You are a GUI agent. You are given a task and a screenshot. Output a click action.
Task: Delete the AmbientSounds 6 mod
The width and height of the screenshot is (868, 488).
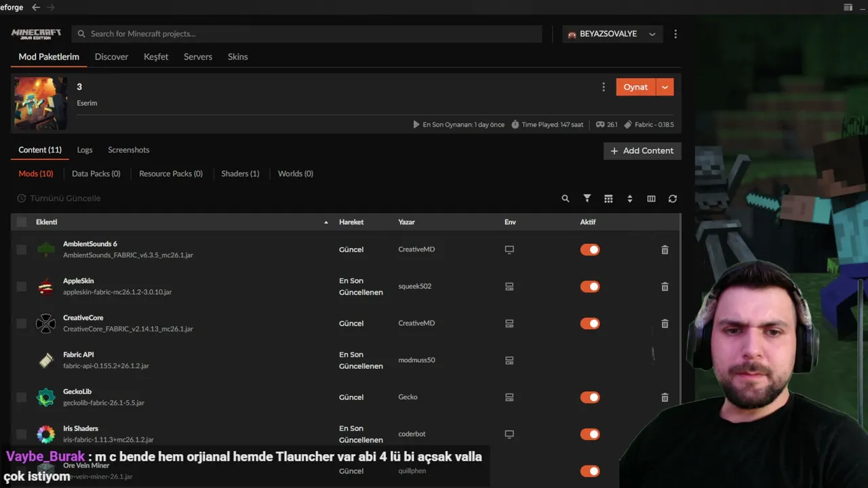(x=665, y=249)
